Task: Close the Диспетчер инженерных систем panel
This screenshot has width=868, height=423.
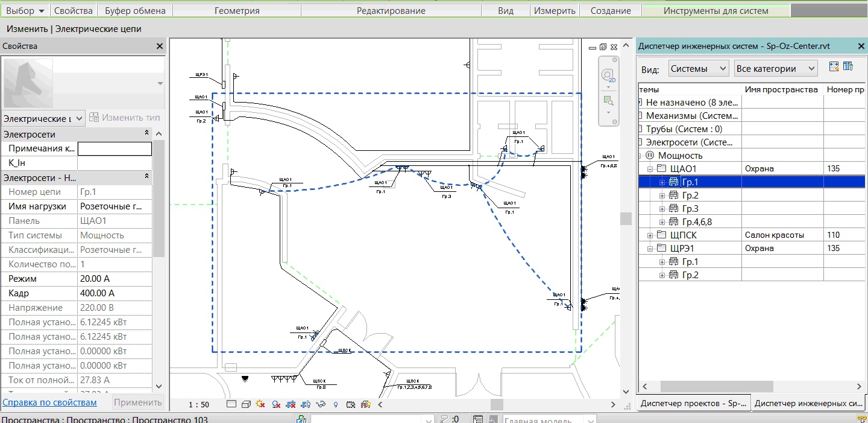Action: pos(860,46)
